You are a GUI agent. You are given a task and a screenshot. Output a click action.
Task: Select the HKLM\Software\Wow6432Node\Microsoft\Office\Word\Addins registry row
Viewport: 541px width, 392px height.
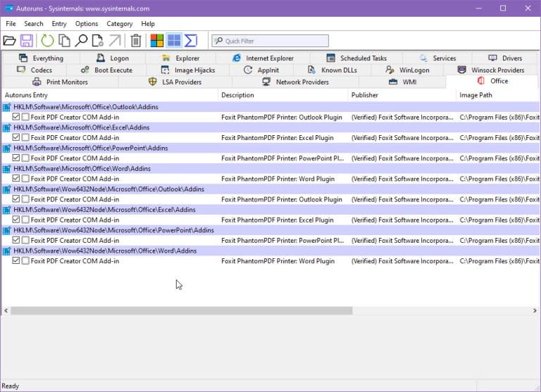pyautogui.click(x=270, y=251)
